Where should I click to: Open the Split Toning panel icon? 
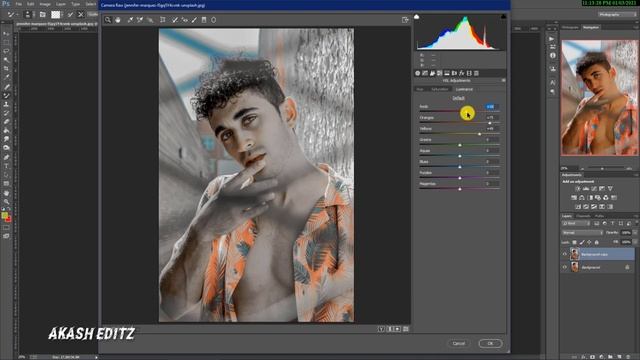pyautogui.click(x=447, y=73)
